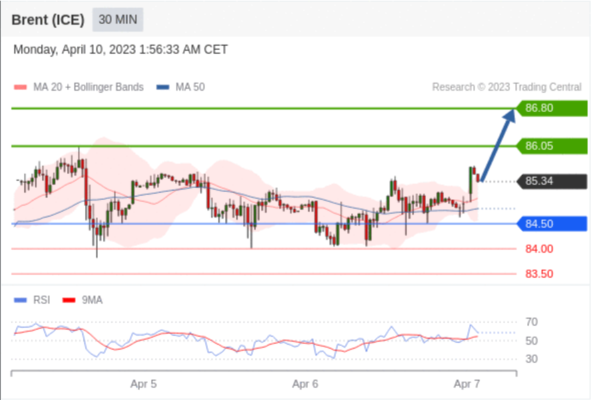Click the 86.80 resistance level label
The image size is (593, 400).
552,108
